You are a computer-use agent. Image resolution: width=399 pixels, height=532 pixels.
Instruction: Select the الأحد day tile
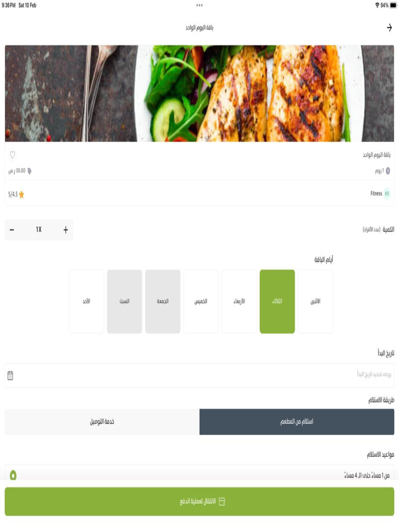click(x=86, y=301)
